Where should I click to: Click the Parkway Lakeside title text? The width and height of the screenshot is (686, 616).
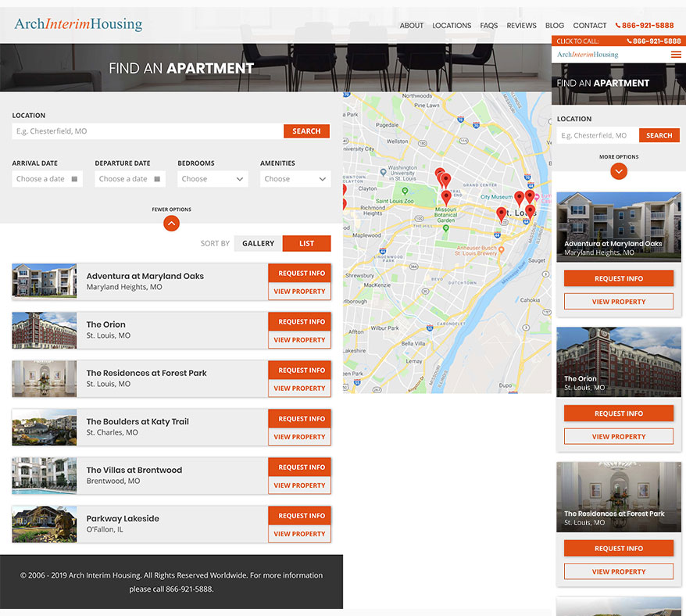(123, 518)
